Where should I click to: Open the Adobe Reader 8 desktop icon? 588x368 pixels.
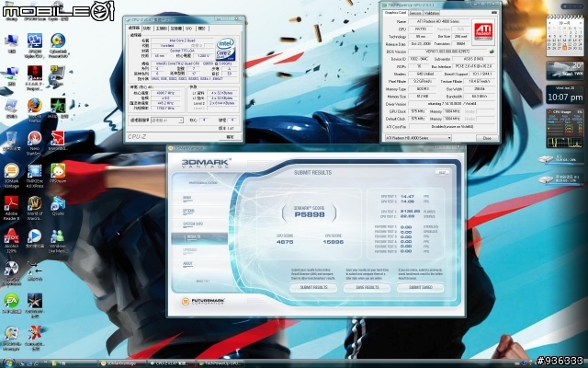pos(11,208)
